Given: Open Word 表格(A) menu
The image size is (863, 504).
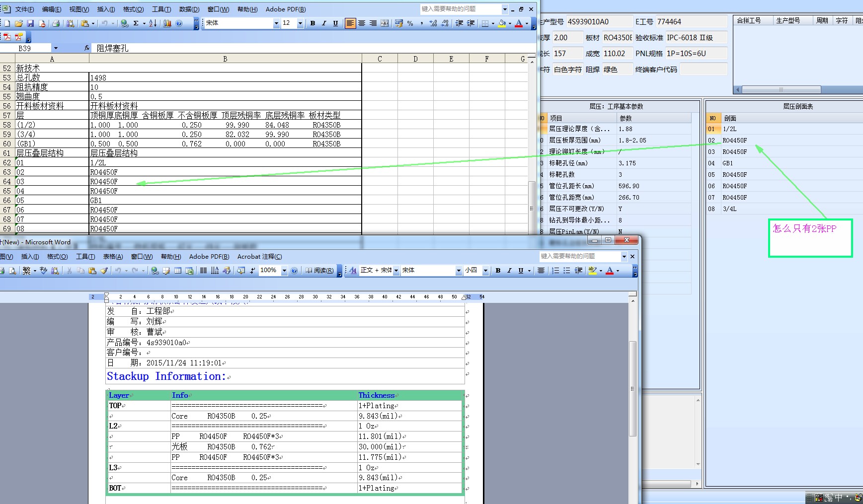Looking at the screenshot, I should (113, 257).
